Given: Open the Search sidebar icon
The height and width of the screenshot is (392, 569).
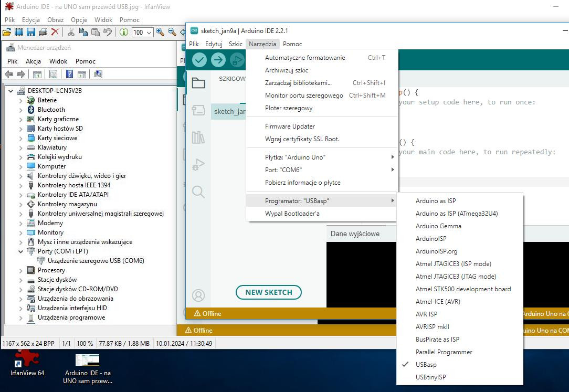Looking at the screenshot, I should point(198,192).
